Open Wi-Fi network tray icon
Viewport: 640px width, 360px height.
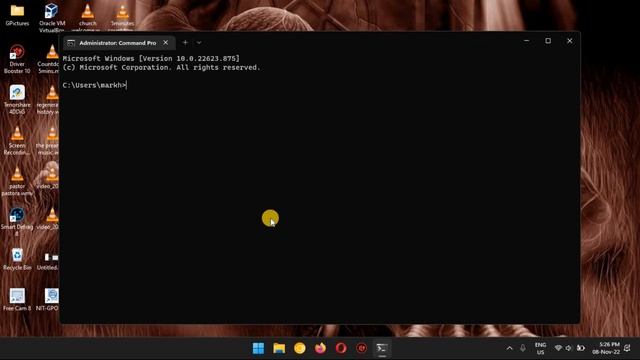558,348
